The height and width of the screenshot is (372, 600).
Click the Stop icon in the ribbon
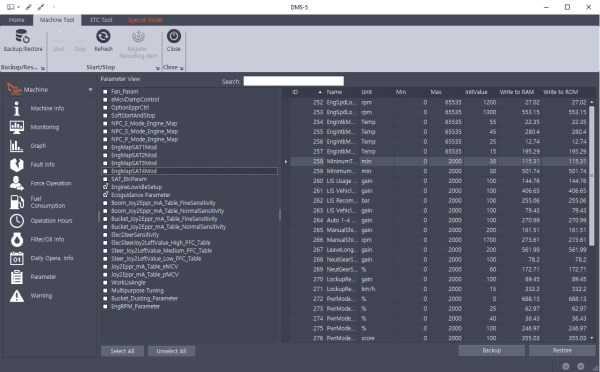[x=80, y=36]
